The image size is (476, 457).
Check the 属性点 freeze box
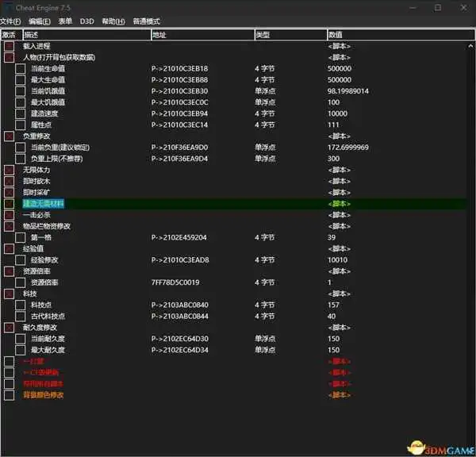(21, 125)
